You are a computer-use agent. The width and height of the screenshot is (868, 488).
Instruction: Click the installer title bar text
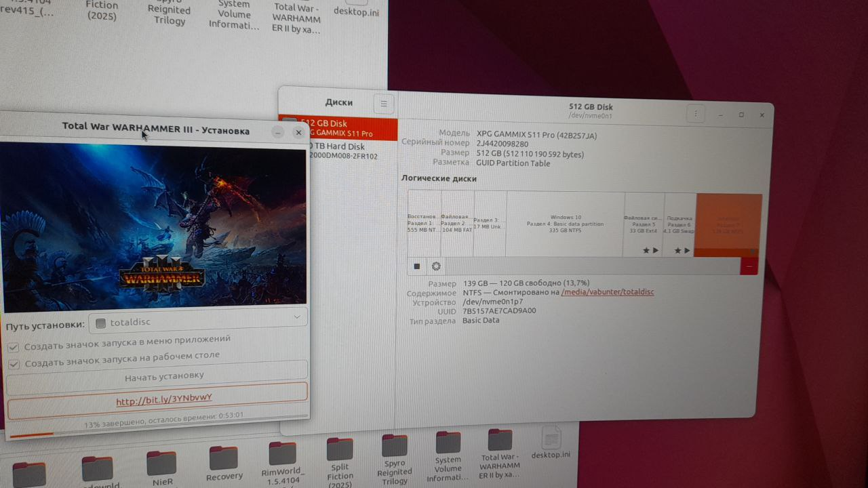pyautogui.click(x=156, y=129)
